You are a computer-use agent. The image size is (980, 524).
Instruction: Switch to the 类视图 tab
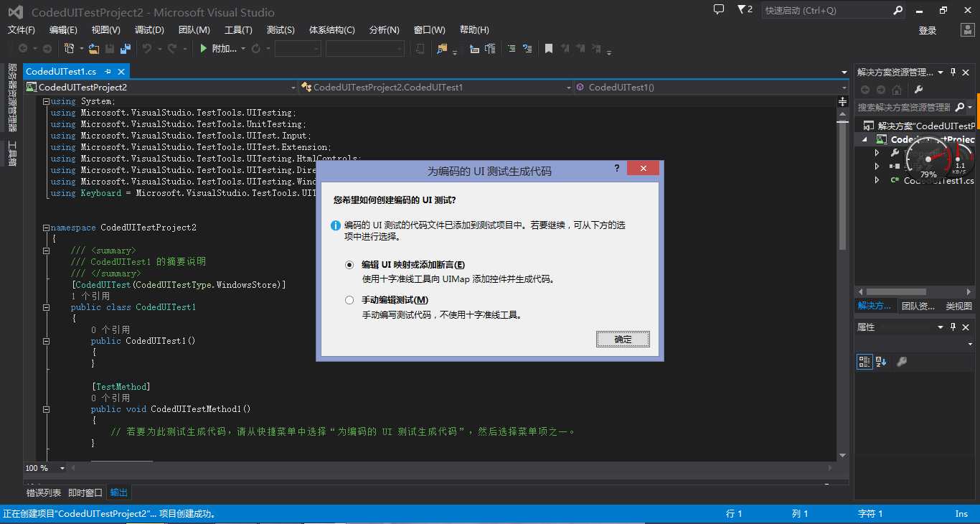click(x=959, y=306)
